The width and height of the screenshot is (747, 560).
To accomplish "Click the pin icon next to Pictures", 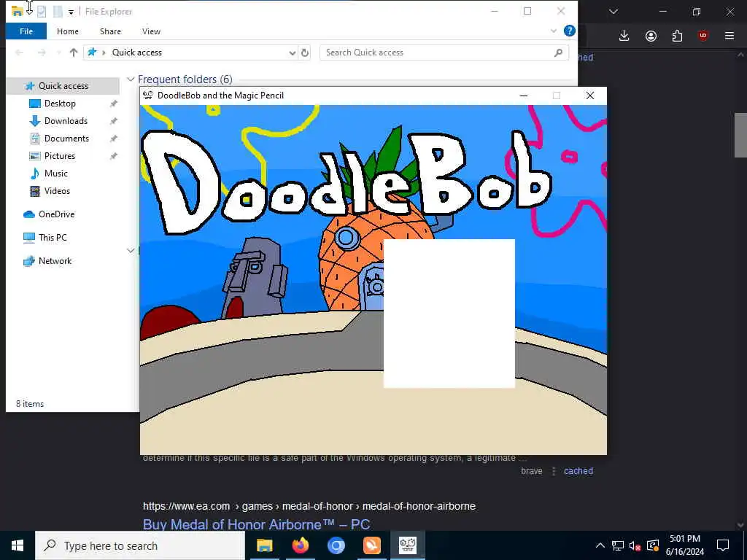I will point(113,156).
